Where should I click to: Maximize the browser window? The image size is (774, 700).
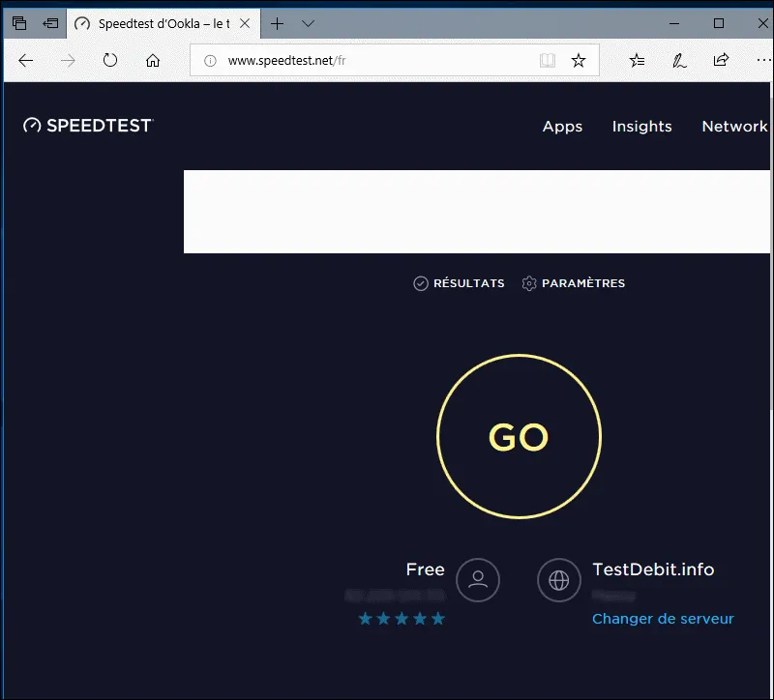[719, 23]
